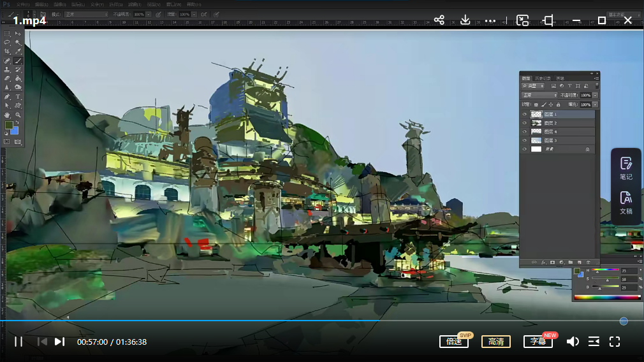Hide layer 图层 3 via eye icon
Image resolution: width=644 pixels, height=362 pixels.
click(x=525, y=140)
